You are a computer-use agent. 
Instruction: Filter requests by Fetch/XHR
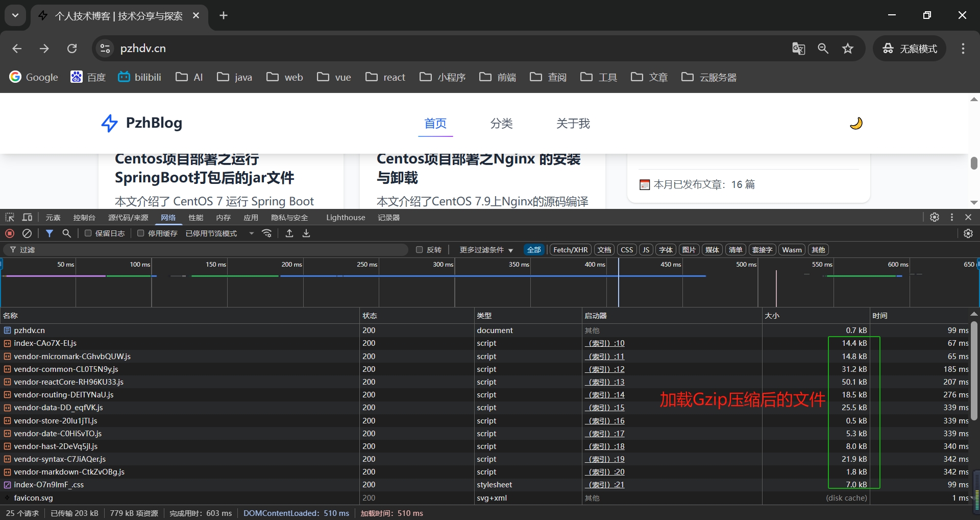[570, 250]
